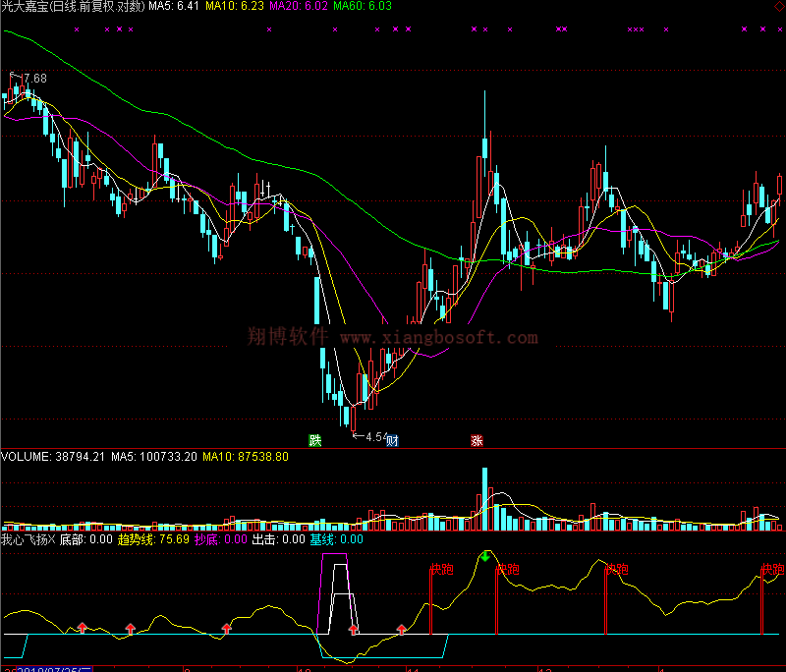Click the rightmost 快跑 warning label
This screenshot has width=786, height=672.
(x=772, y=569)
